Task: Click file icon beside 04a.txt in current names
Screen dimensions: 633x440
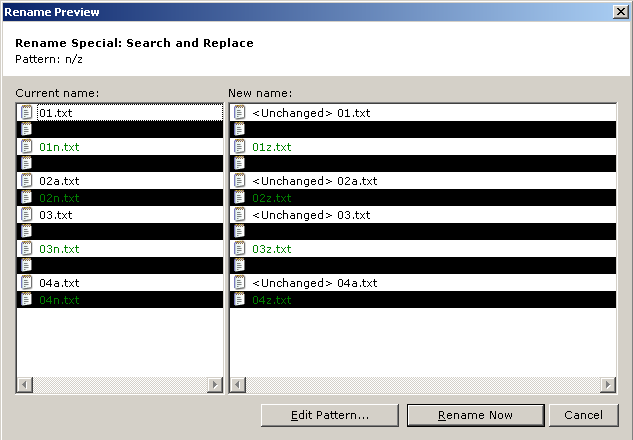Action: point(27,283)
